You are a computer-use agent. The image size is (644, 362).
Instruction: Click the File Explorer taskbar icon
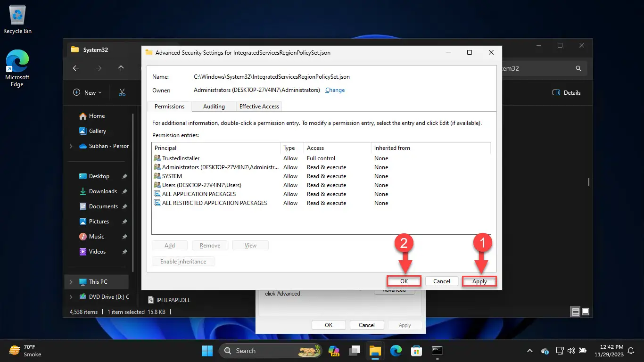click(x=375, y=351)
